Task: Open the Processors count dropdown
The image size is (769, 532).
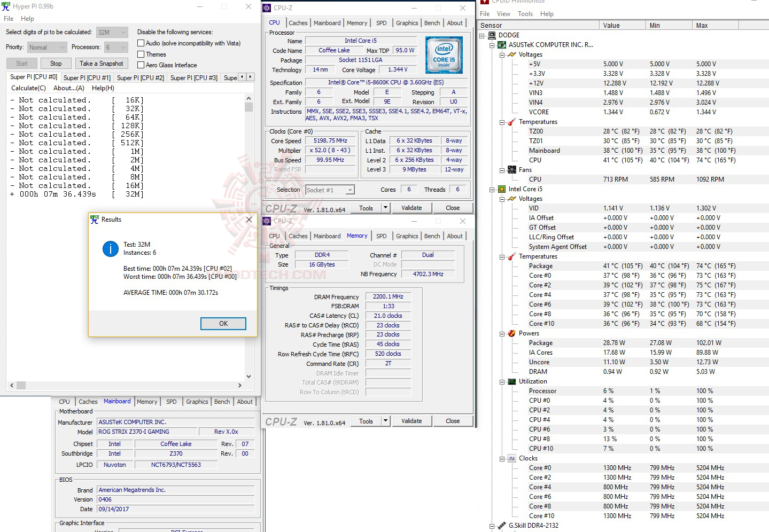Action: coord(116,48)
